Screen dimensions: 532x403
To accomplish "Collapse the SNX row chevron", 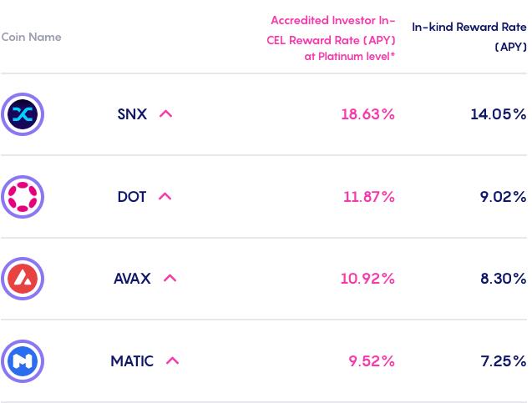I will pos(165,114).
